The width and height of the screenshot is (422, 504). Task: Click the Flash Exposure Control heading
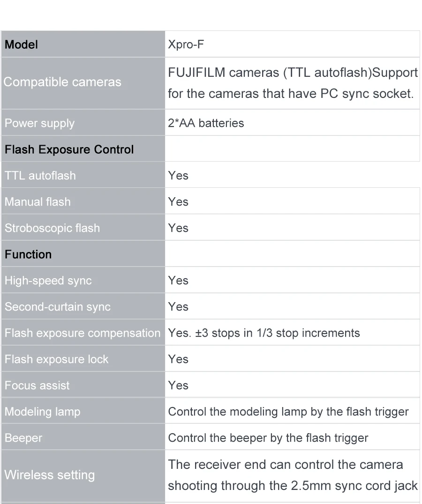pos(69,149)
